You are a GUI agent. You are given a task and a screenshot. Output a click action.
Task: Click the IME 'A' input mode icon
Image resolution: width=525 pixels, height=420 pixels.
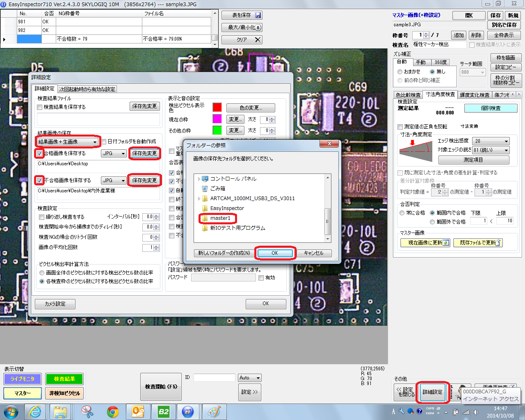pyautogui.click(x=393, y=411)
